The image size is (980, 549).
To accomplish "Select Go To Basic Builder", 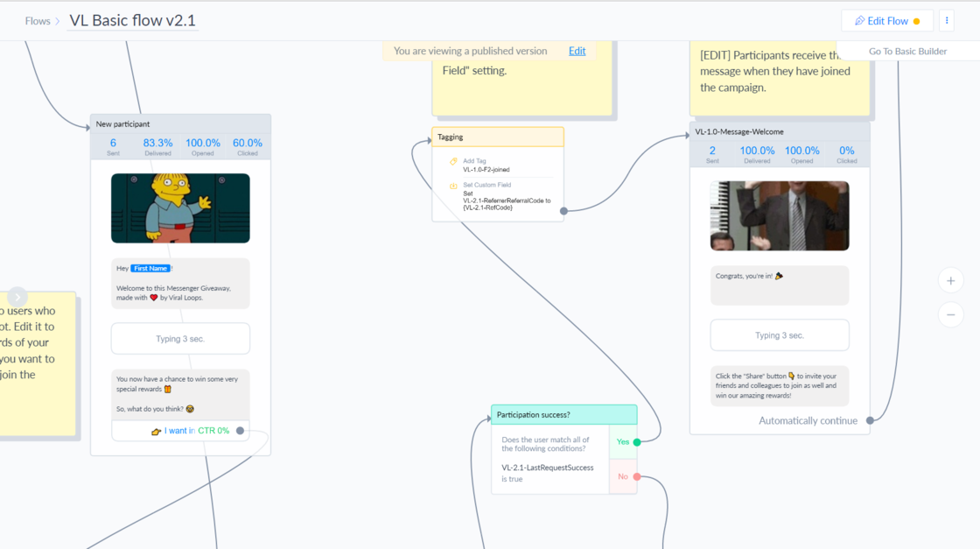I will pyautogui.click(x=909, y=51).
